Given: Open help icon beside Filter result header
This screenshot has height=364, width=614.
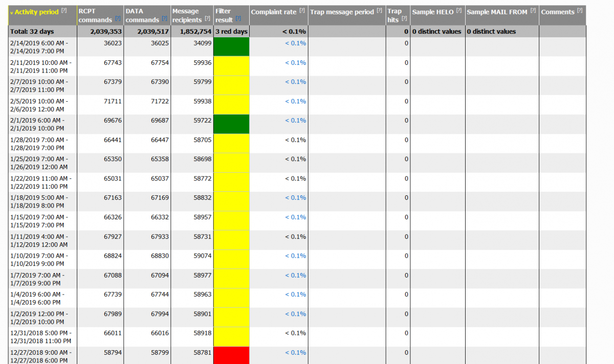Looking at the screenshot, I should [x=238, y=19].
